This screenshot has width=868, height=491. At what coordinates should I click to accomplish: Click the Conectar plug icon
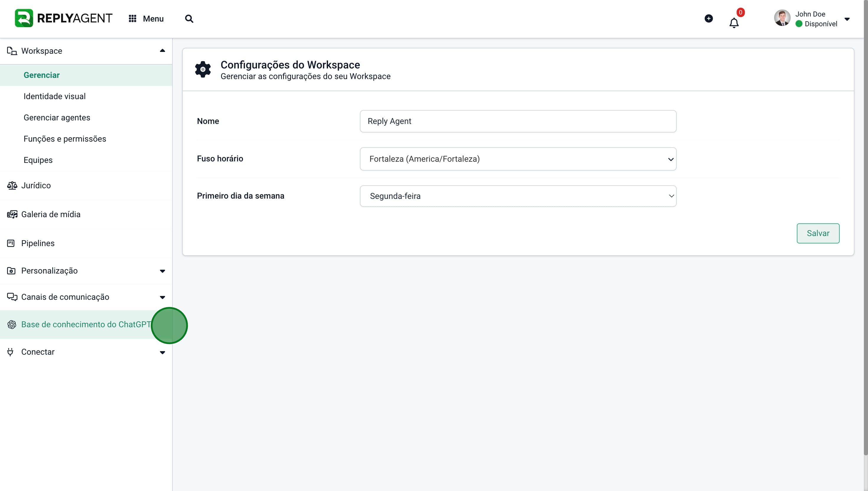click(x=10, y=352)
